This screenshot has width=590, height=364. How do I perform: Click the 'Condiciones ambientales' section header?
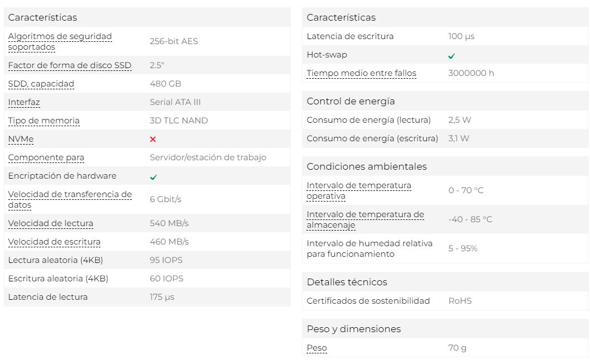pyautogui.click(x=366, y=166)
